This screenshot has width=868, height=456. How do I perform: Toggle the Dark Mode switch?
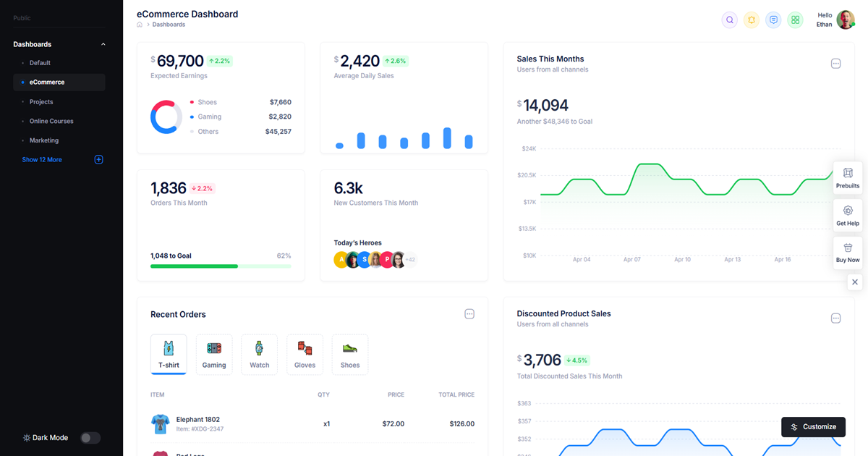tap(90, 437)
